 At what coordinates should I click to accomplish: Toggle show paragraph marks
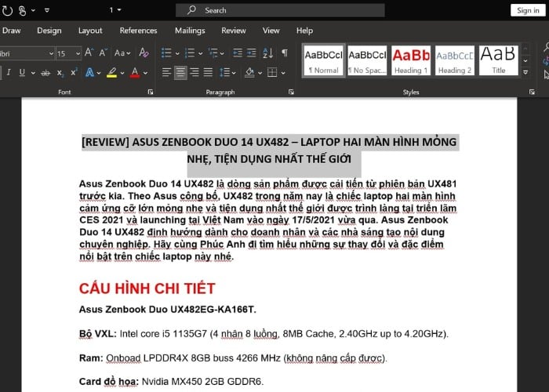tap(285, 53)
